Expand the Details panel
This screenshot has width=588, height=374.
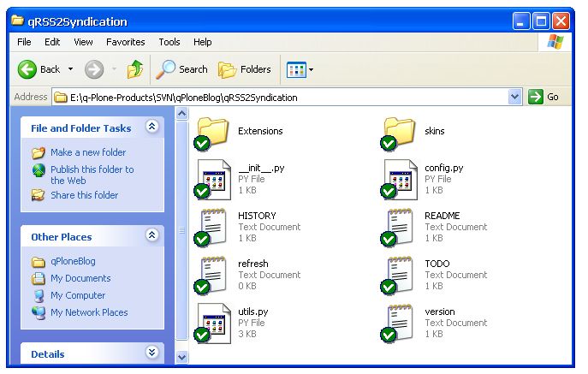coord(152,353)
